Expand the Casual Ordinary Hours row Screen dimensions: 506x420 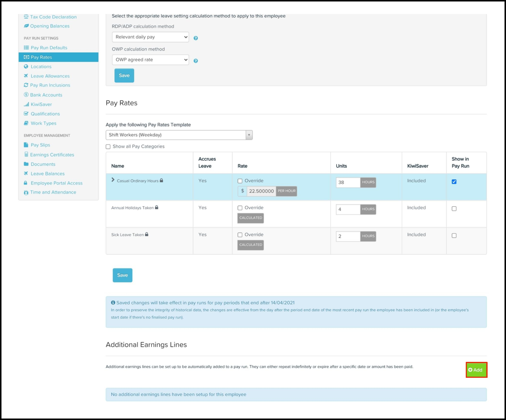[113, 180]
